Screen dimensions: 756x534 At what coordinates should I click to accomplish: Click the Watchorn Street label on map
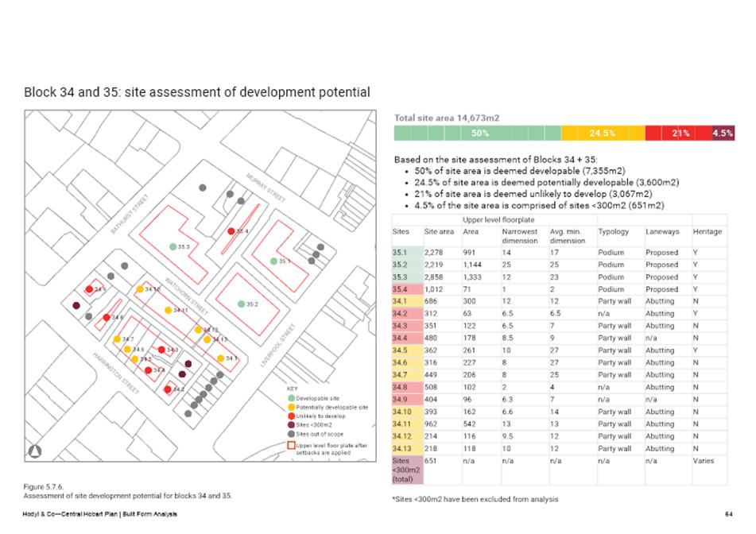[186, 296]
